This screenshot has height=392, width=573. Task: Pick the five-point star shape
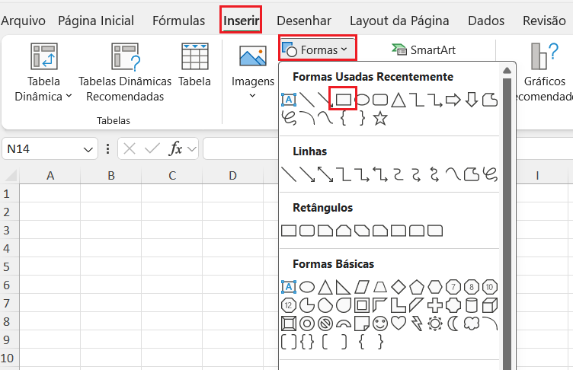pyautogui.click(x=380, y=118)
